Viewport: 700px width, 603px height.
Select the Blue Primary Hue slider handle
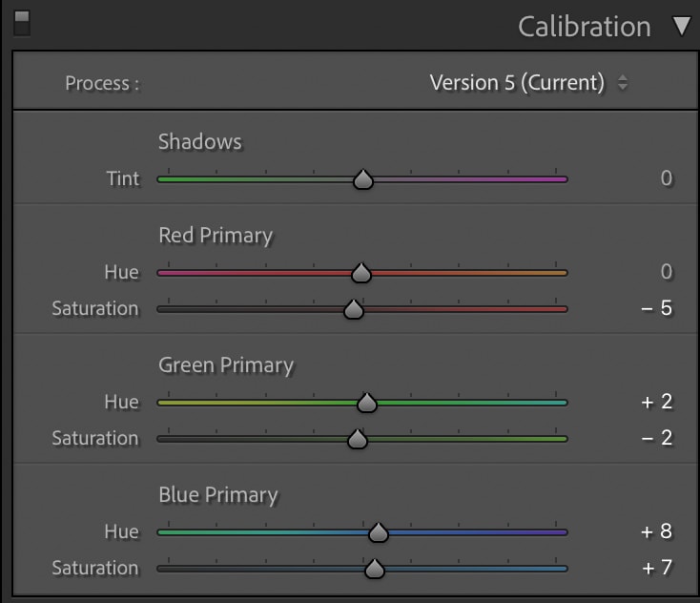coord(378,532)
